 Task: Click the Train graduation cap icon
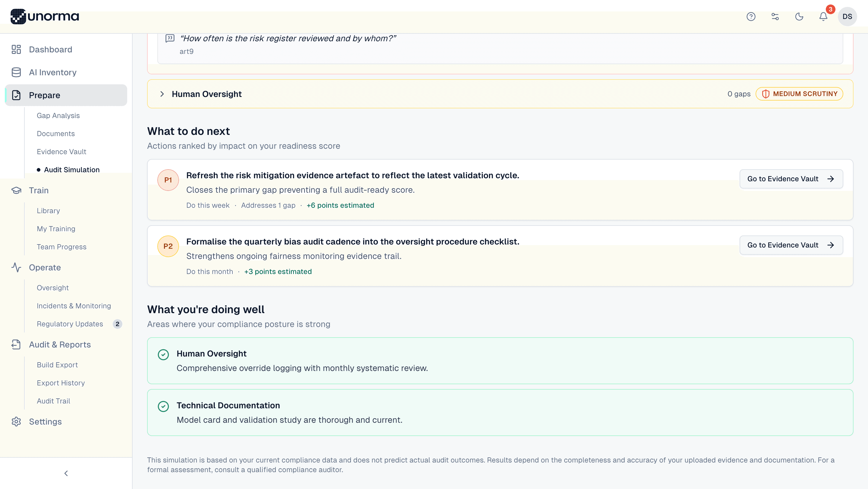click(x=16, y=191)
